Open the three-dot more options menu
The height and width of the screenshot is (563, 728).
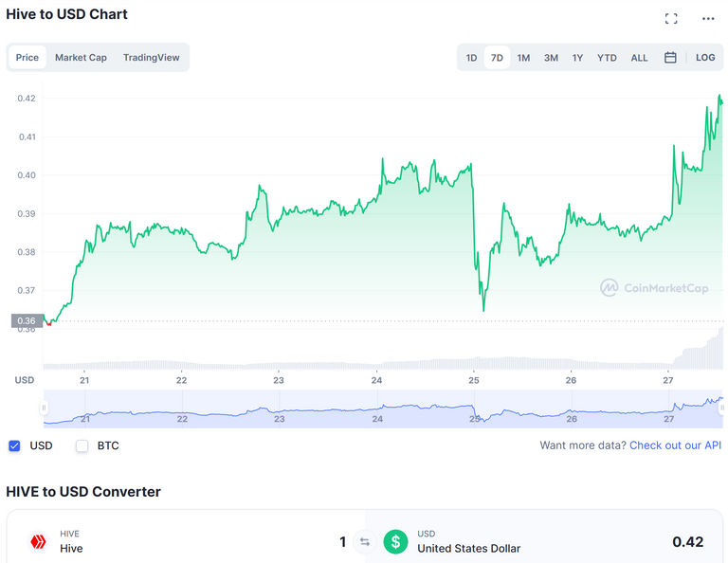708,19
